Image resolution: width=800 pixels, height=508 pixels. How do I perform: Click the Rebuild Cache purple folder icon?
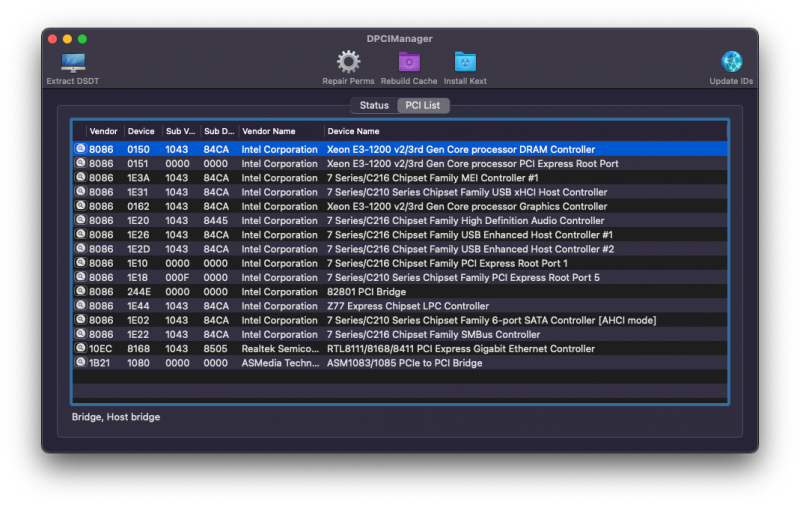tap(409, 62)
